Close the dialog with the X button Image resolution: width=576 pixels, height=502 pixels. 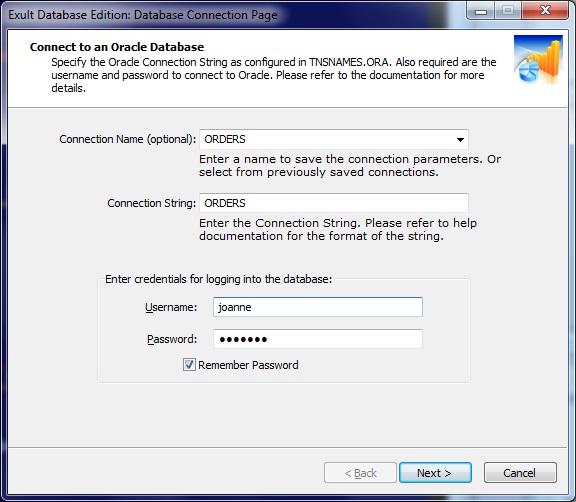[x=545, y=11]
